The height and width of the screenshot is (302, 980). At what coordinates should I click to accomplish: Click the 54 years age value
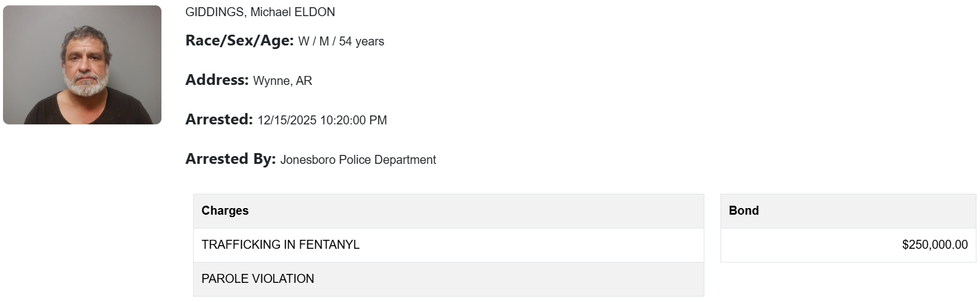[x=362, y=41]
